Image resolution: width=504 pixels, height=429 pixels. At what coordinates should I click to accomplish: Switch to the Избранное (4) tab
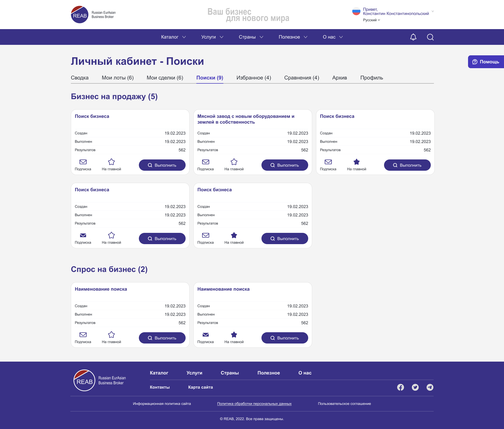tap(254, 78)
